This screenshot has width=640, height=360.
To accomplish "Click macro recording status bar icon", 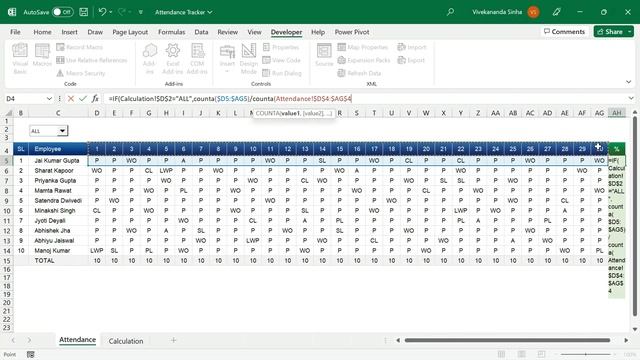I will [x=31, y=354].
